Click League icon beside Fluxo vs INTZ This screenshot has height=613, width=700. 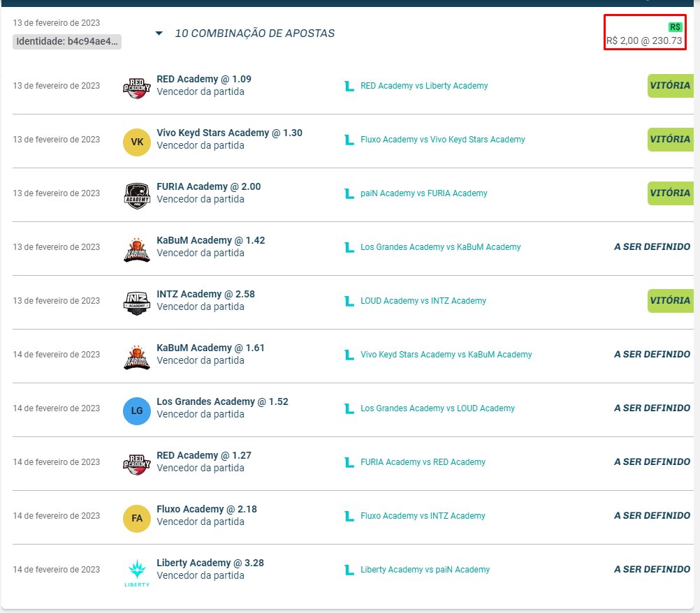point(349,516)
